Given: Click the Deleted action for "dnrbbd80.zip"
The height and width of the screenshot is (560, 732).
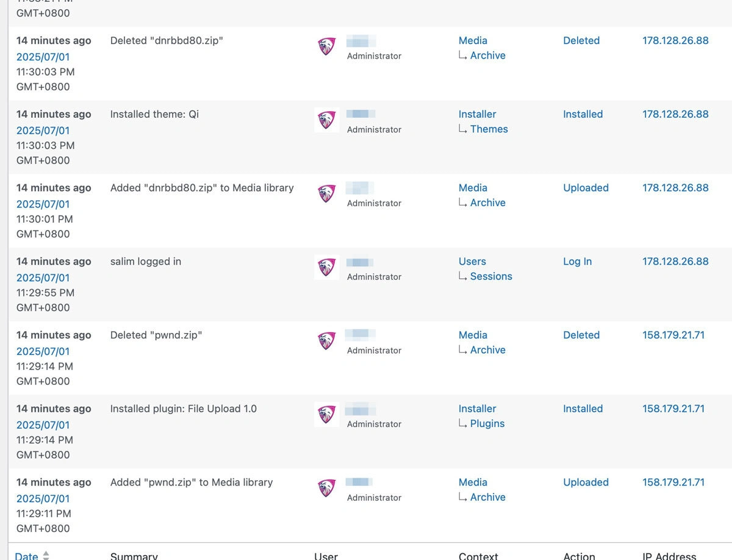Looking at the screenshot, I should point(581,41).
